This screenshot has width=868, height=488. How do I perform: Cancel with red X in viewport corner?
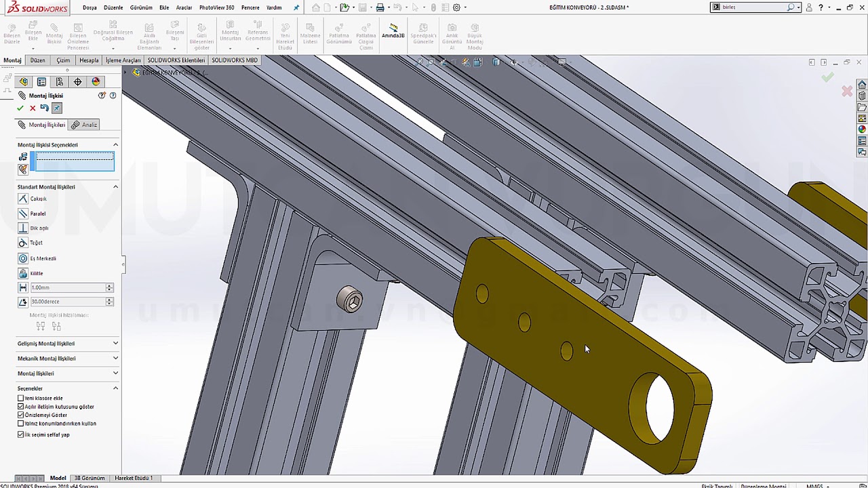pyautogui.click(x=847, y=91)
